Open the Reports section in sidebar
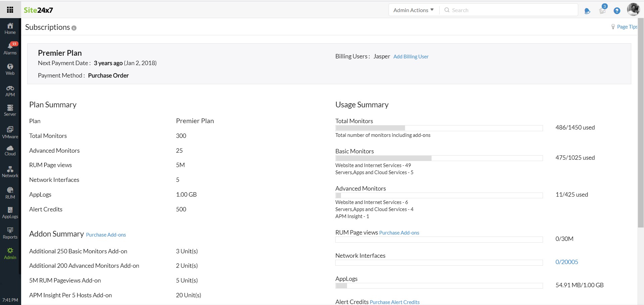644x305 pixels. (x=10, y=233)
